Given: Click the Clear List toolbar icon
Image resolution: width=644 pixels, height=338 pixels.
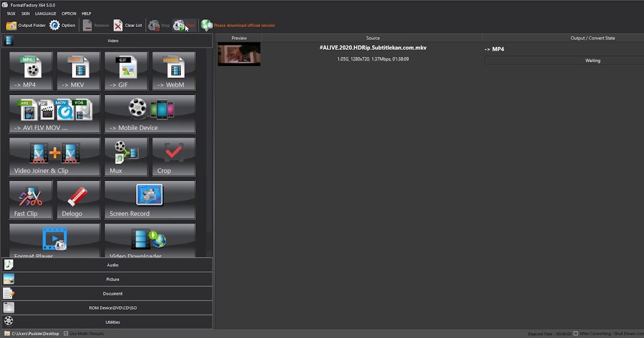Looking at the screenshot, I should pos(118,25).
